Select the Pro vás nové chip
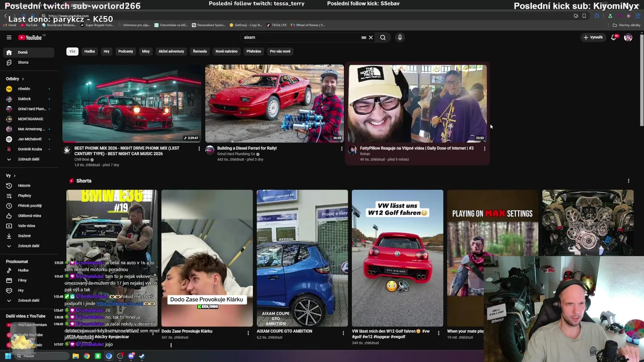644x362 pixels. click(280, 51)
